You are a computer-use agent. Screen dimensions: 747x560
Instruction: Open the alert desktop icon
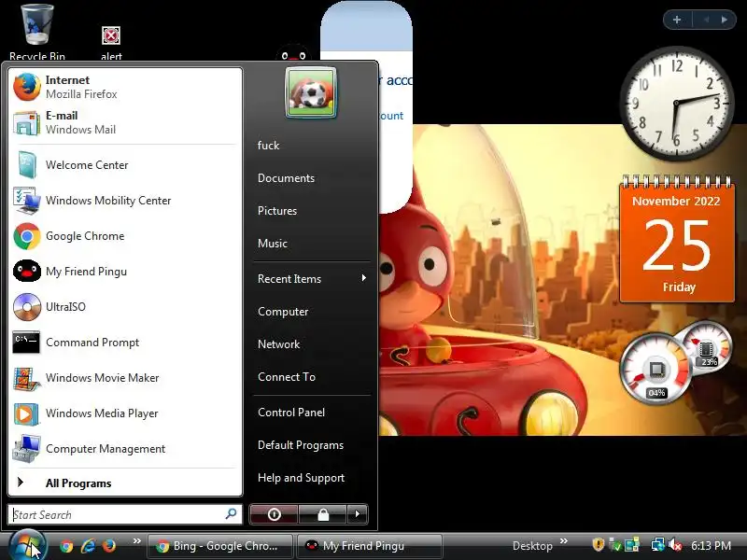click(x=111, y=43)
